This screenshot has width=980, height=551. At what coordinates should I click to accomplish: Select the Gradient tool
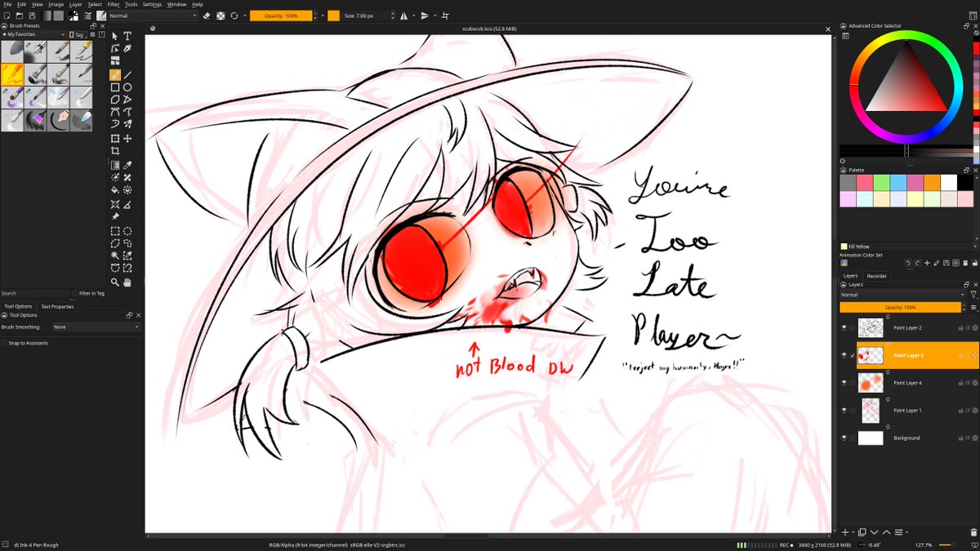tap(115, 165)
